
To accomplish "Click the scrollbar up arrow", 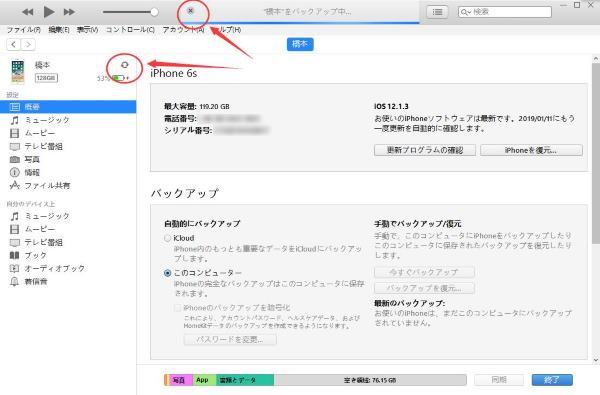I will coord(596,59).
